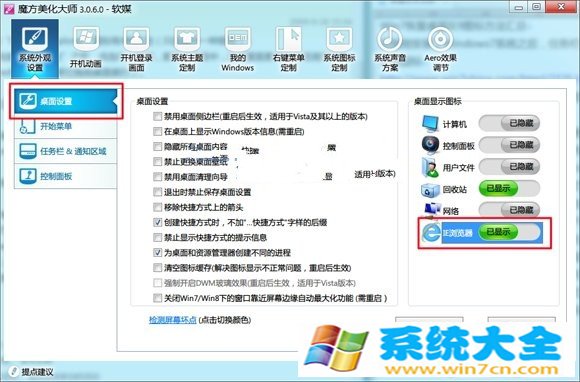Toggle 回收站 switch showing 已显示
This screenshot has width=580, height=382.
(x=509, y=189)
